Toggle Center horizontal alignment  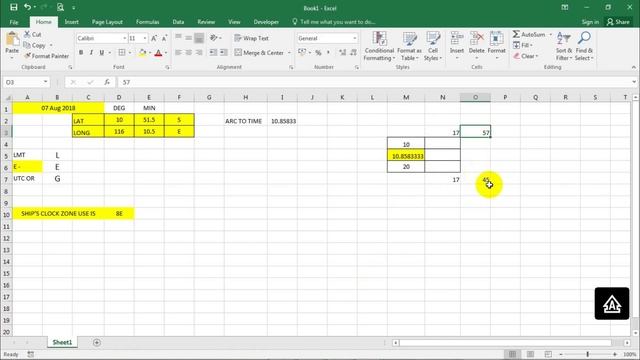pyautogui.click(x=189, y=53)
